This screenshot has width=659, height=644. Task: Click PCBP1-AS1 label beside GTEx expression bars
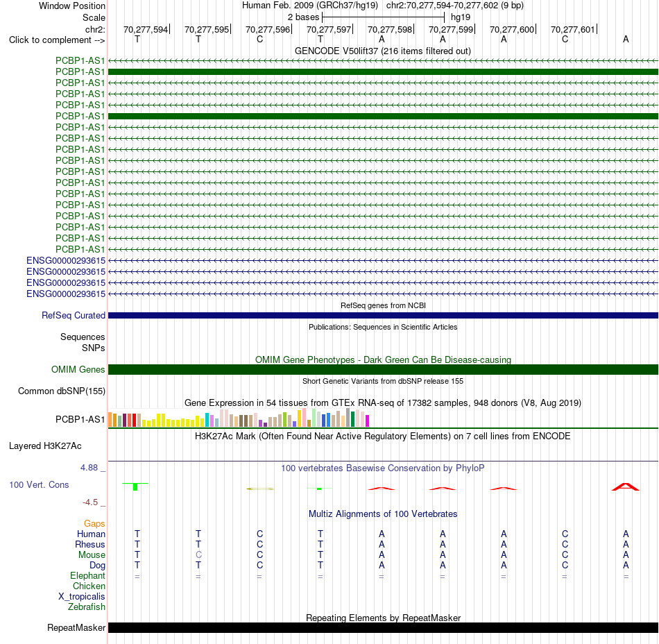(80, 420)
